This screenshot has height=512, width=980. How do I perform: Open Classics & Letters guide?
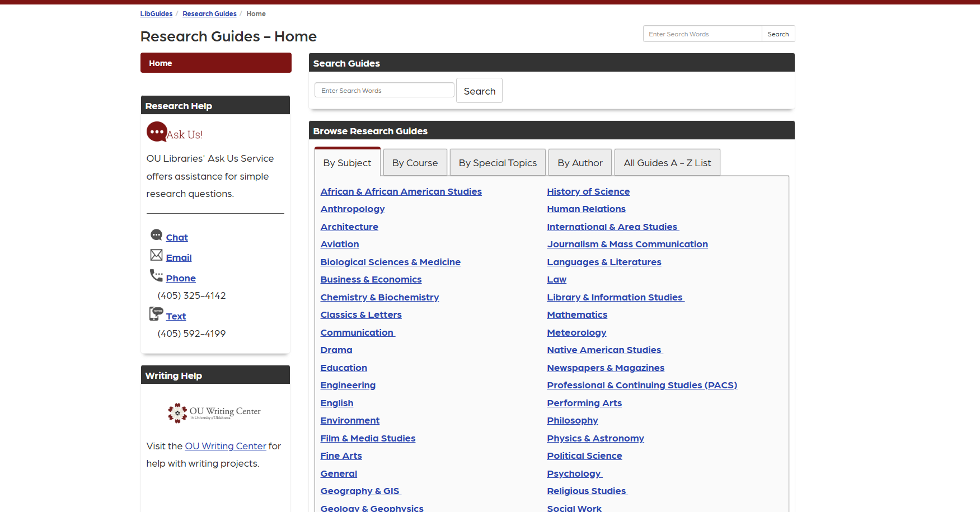(361, 314)
